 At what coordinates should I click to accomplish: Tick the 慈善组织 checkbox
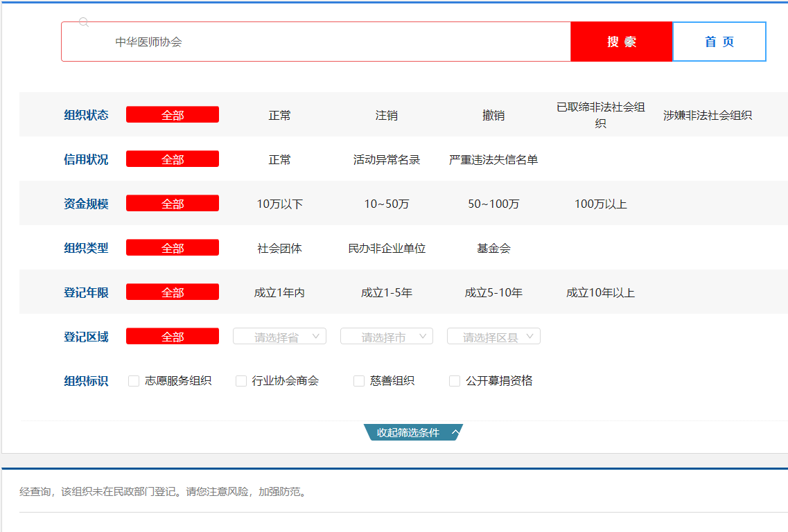pyautogui.click(x=359, y=381)
